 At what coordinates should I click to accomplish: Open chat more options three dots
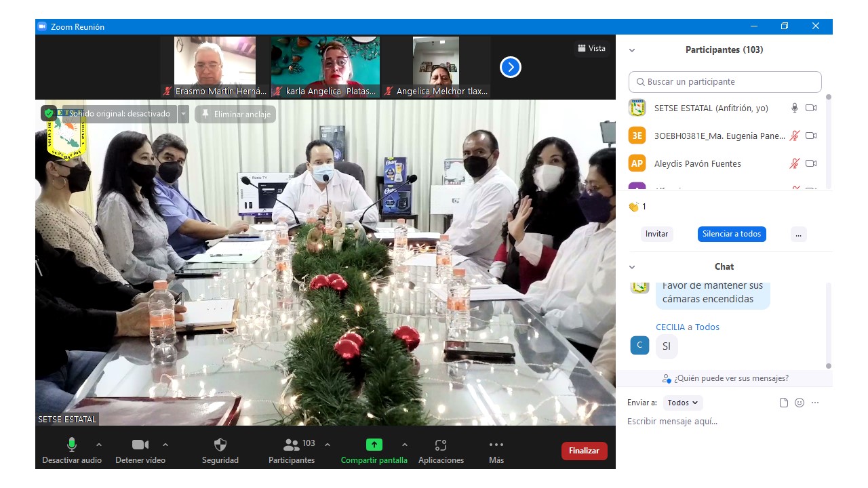815,403
